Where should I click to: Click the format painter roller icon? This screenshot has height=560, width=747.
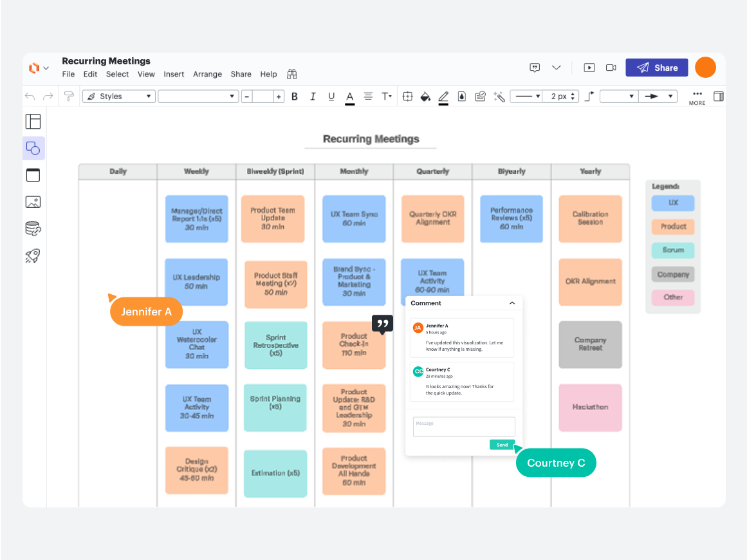[x=68, y=97]
